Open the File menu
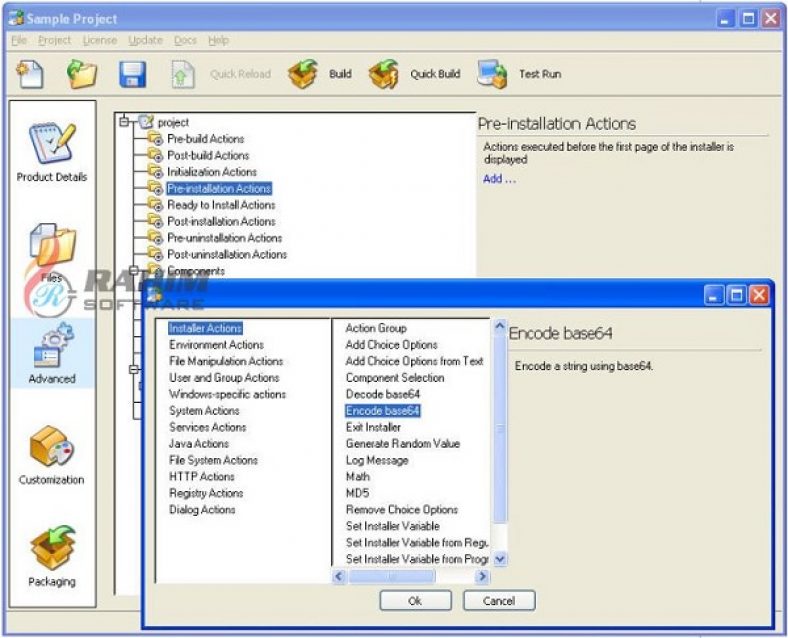The width and height of the screenshot is (788, 638). pos(19,40)
